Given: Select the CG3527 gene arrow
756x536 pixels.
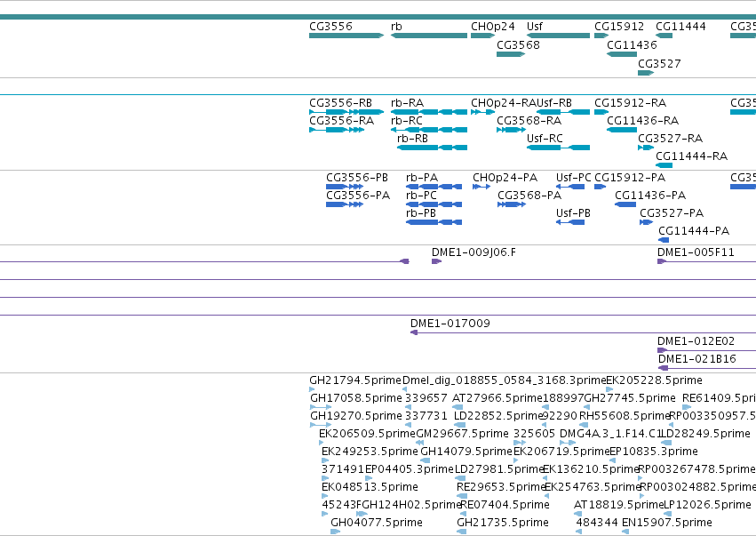Looking at the screenshot, I should coord(646,73).
